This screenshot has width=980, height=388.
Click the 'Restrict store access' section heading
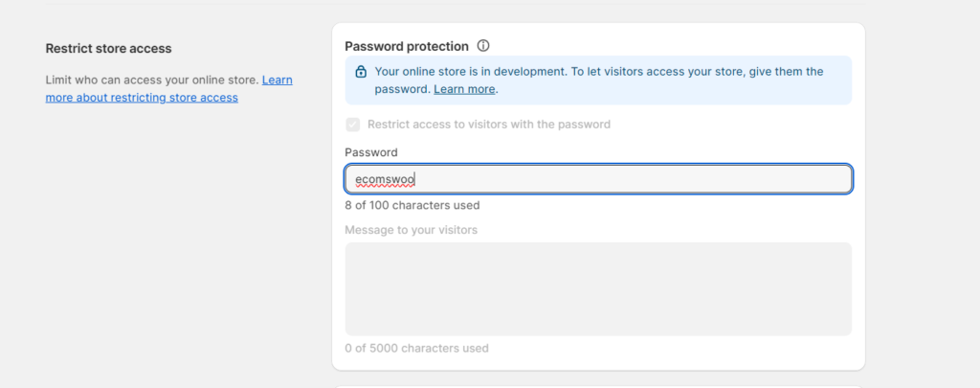(109, 49)
